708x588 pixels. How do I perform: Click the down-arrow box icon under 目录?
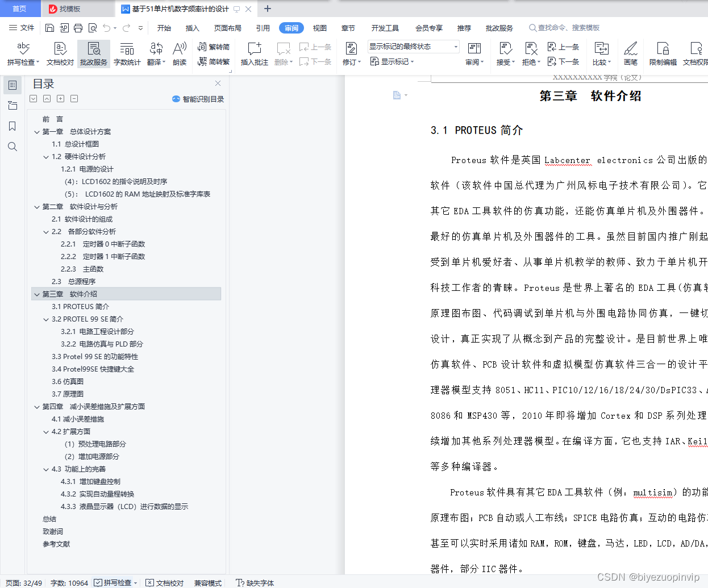[33, 99]
